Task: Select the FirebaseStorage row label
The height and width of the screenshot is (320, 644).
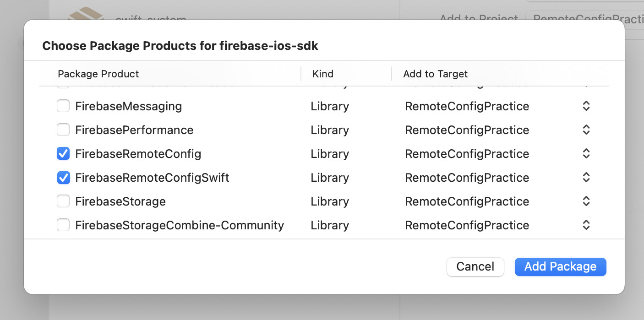Action: pos(120,201)
